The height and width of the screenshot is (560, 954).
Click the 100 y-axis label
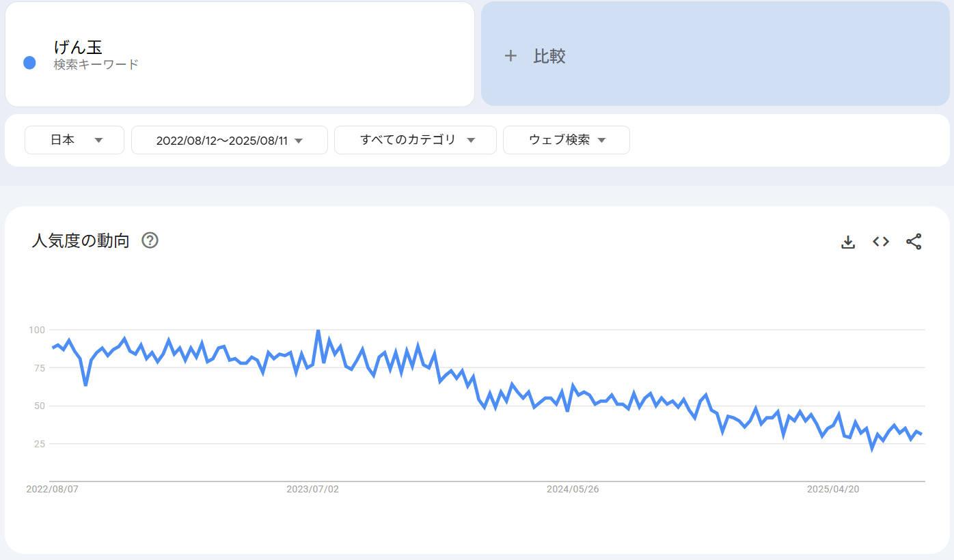click(x=36, y=330)
